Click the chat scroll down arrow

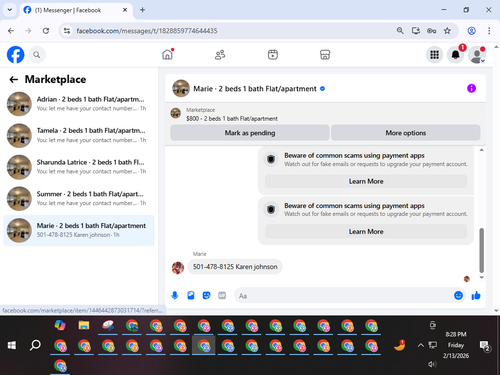point(481,277)
